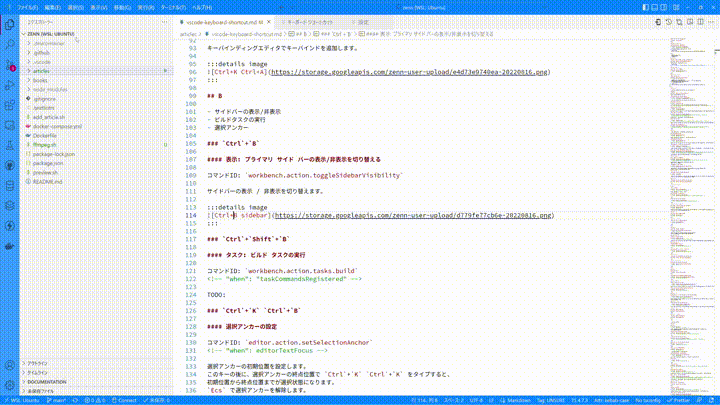Click the git branch in the status bar
Screen dimensions: 720x405
(56, 400)
